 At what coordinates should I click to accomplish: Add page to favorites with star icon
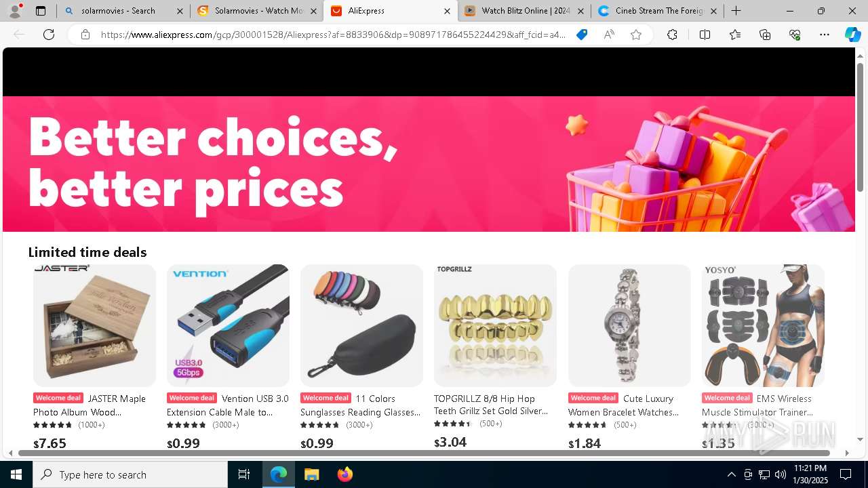(636, 35)
